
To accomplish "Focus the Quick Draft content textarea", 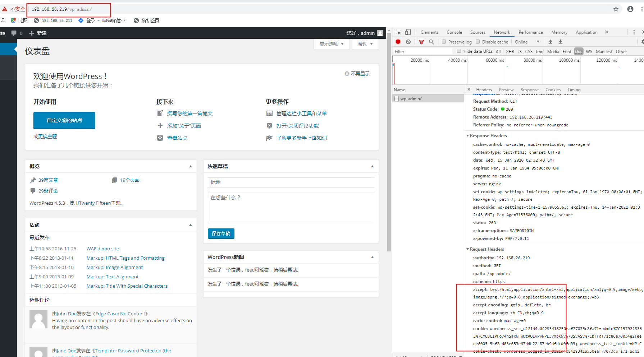I will click(x=291, y=208).
